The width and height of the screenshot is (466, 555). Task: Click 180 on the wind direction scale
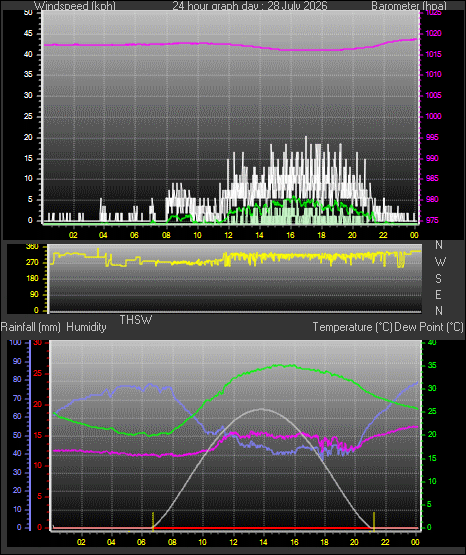coord(32,279)
